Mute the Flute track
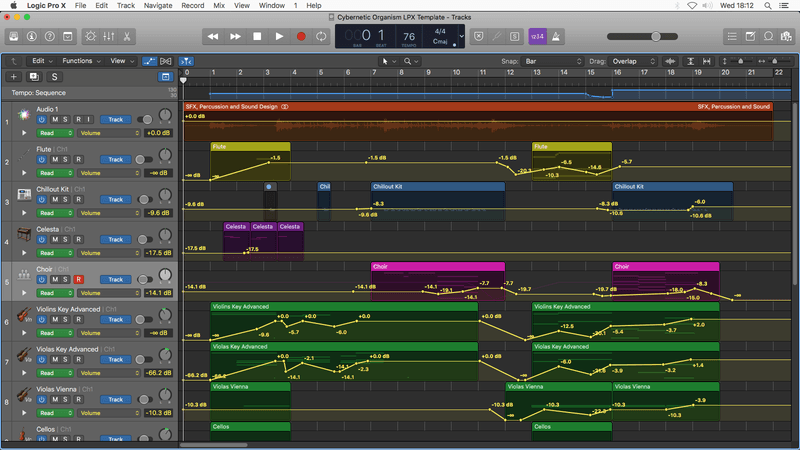This screenshot has width=800, height=450. 55,159
